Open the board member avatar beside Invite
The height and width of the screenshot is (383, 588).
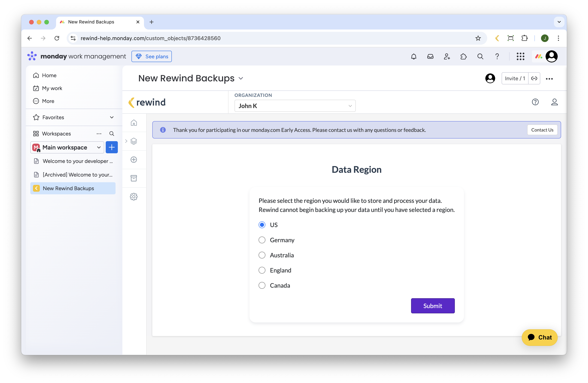(x=490, y=79)
